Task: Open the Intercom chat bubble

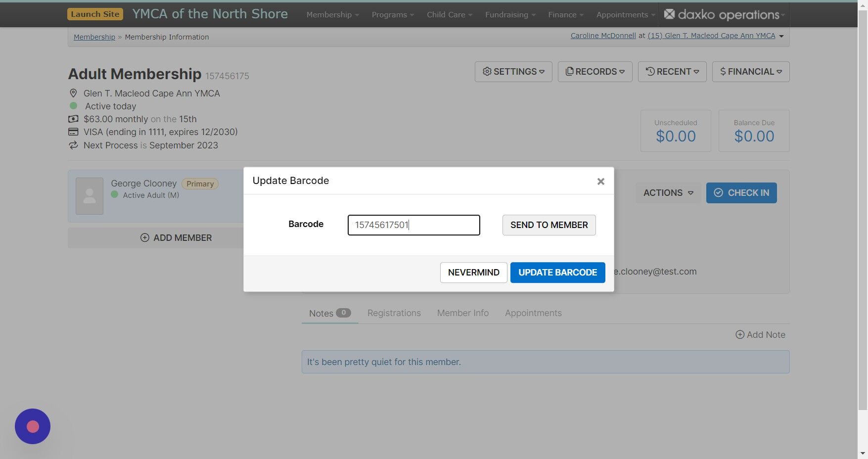Action: pos(32,426)
